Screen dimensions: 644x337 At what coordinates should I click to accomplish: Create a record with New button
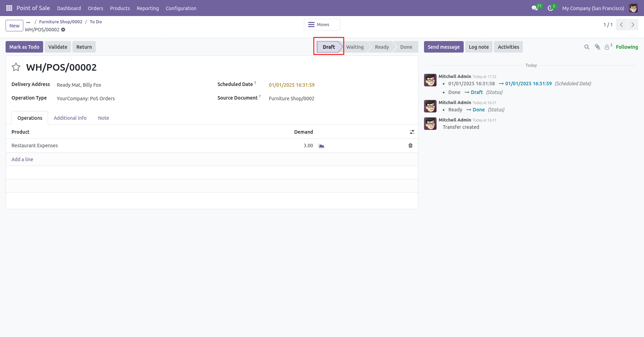point(14,26)
